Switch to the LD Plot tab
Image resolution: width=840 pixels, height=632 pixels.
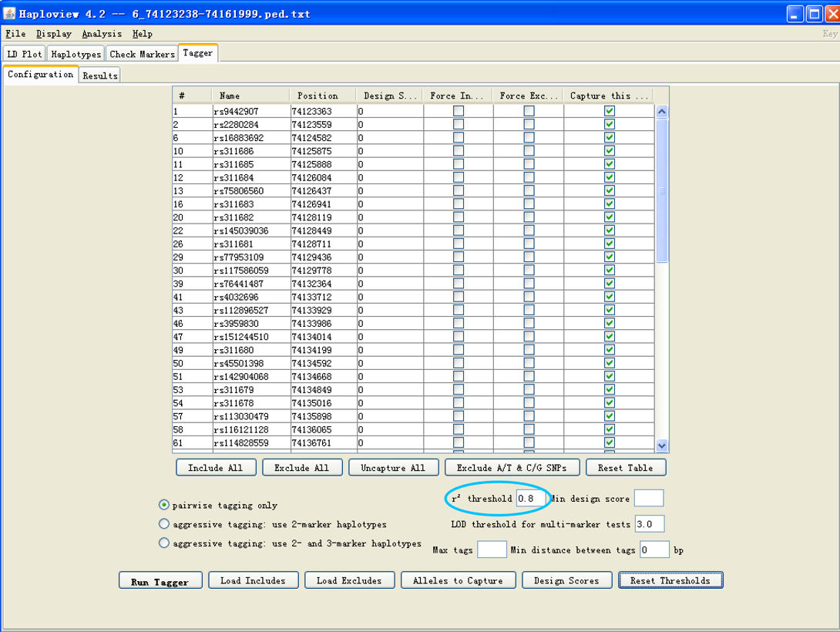coord(25,54)
